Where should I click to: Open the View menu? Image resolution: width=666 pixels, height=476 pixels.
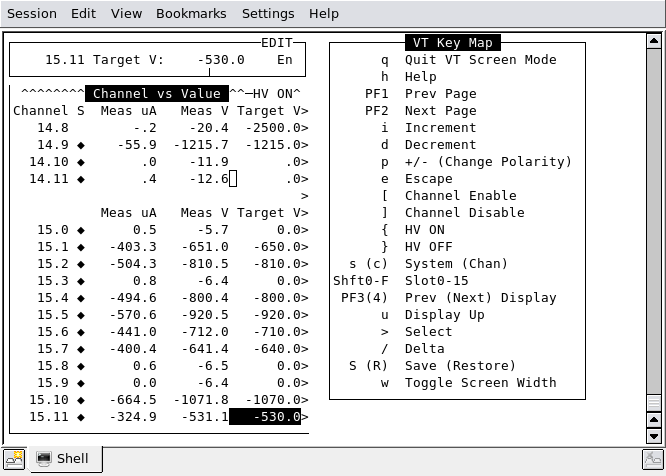pos(126,14)
